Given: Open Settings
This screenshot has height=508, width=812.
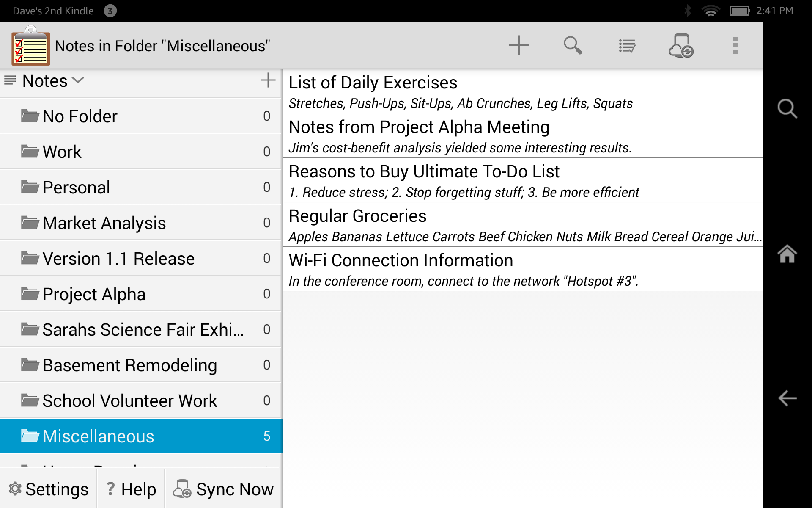Looking at the screenshot, I should [48, 489].
